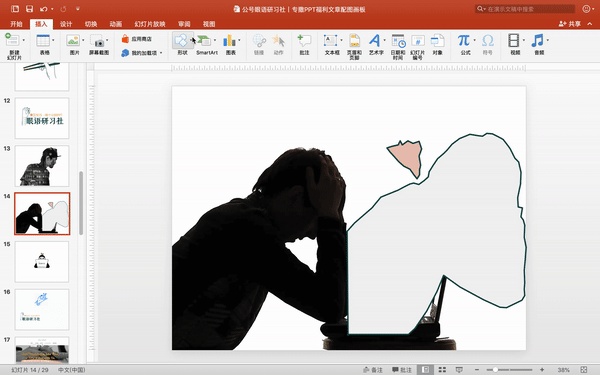
Task: Add a comment with the 批注 icon
Action: 304,41
